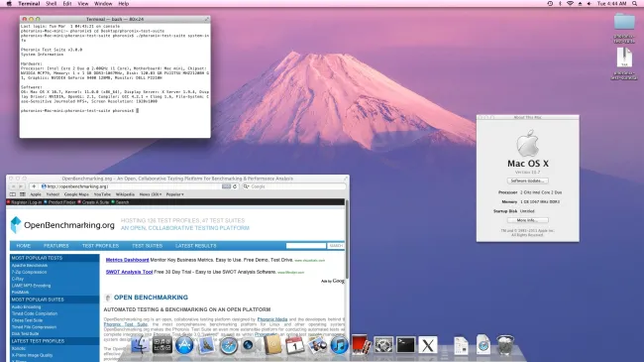Image resolution: width=644 pixels, height=362 pixels.
Task: Open iTunes from the Dock
Action: [339, 345]
